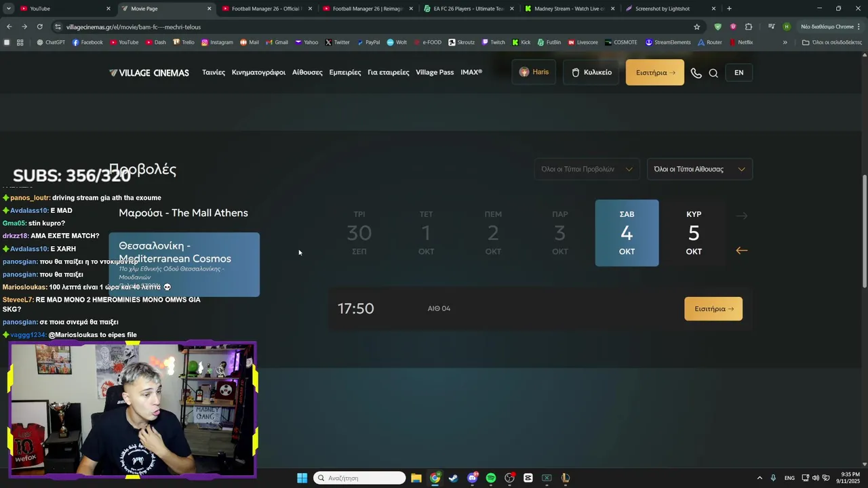Open the Εμπειρίες menu
This screenshot has width=868, height=488.
click(x=345, y=73)
